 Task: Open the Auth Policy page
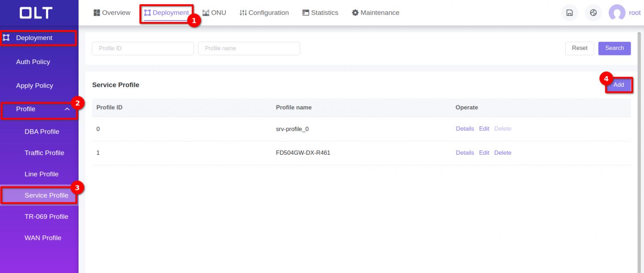[33, 62]
